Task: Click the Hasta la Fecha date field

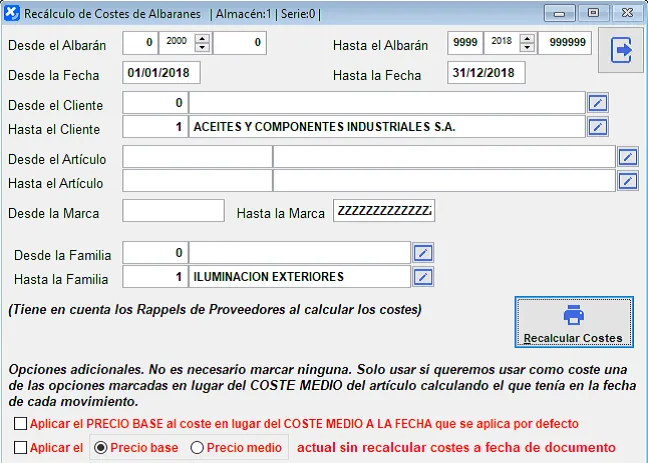Action: coord(487,73)
